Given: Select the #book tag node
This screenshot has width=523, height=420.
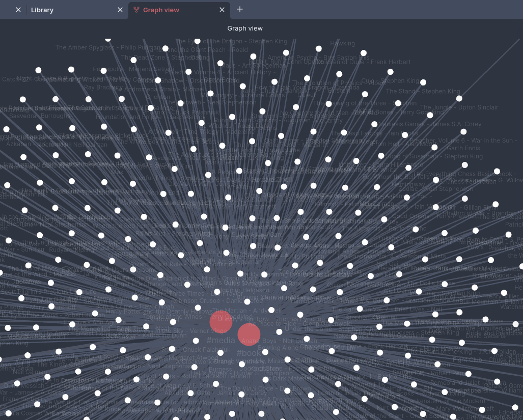Looking at the screenshot, I should 249,333.
